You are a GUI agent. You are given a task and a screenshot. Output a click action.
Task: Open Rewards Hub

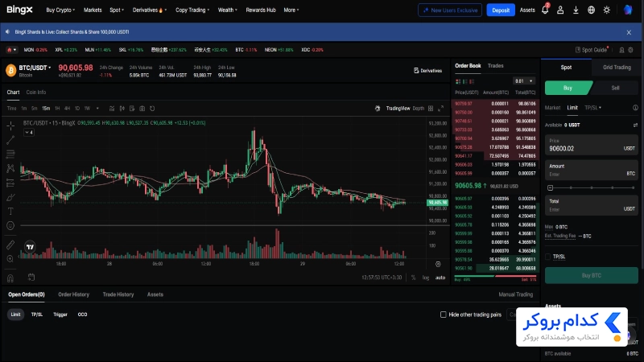[261, 10]
